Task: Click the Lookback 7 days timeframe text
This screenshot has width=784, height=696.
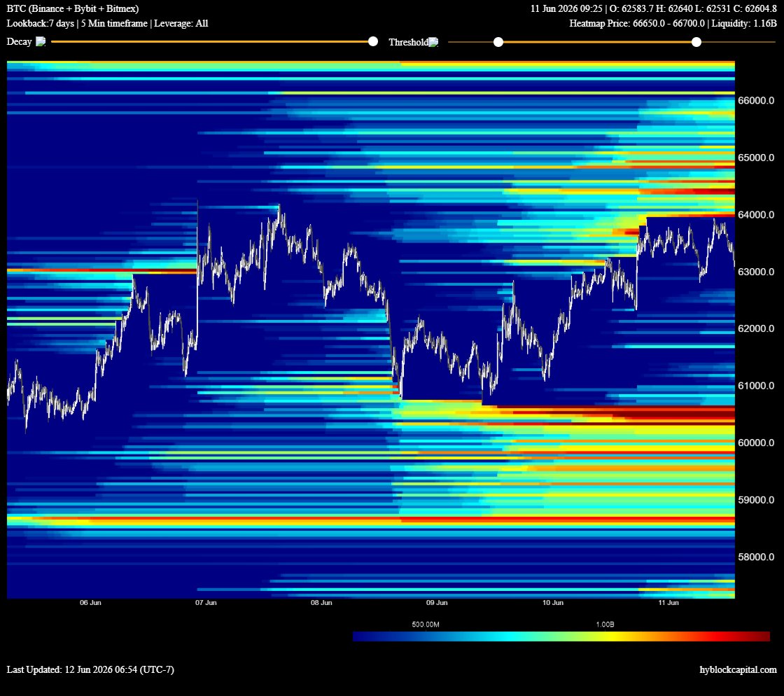Action: (108, 24)
